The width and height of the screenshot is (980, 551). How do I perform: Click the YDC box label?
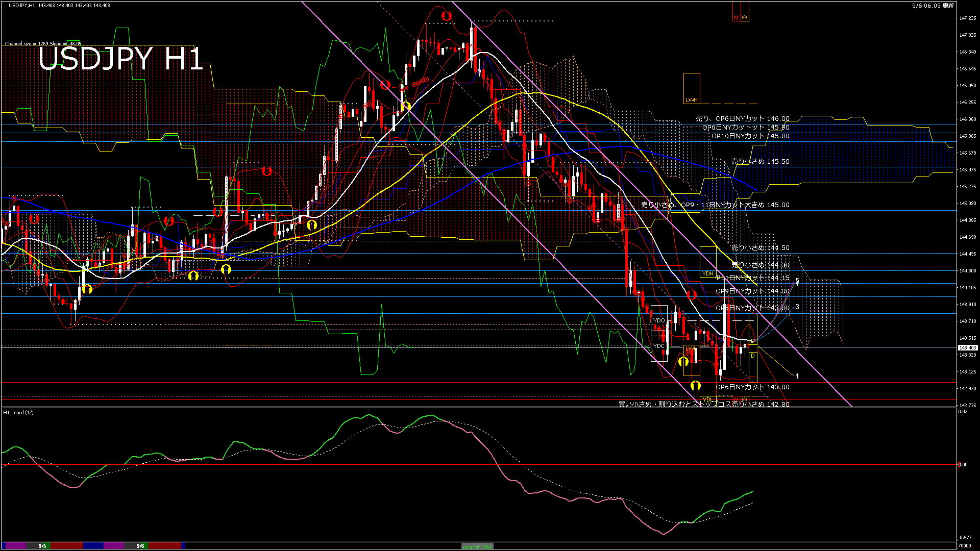point(658,346)
